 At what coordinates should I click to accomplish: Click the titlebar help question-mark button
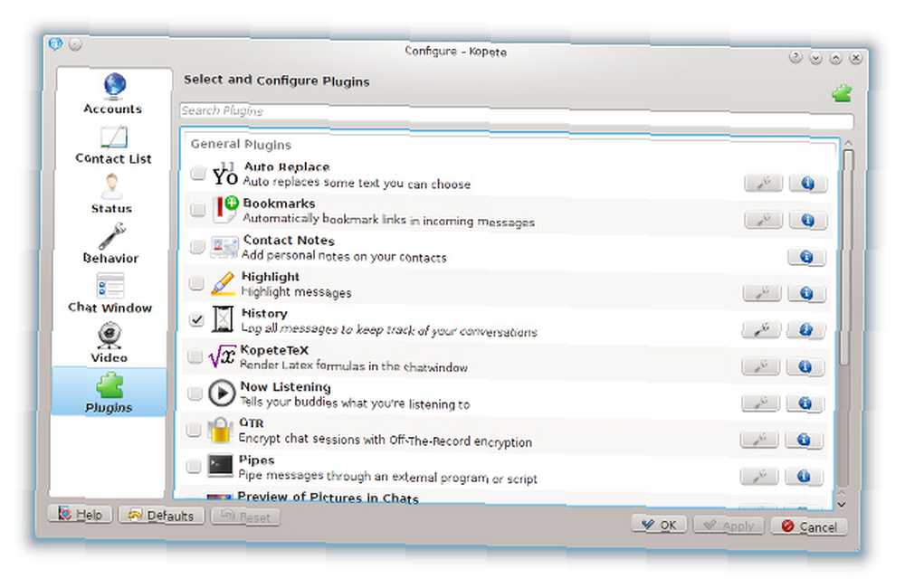pos(795,57)
